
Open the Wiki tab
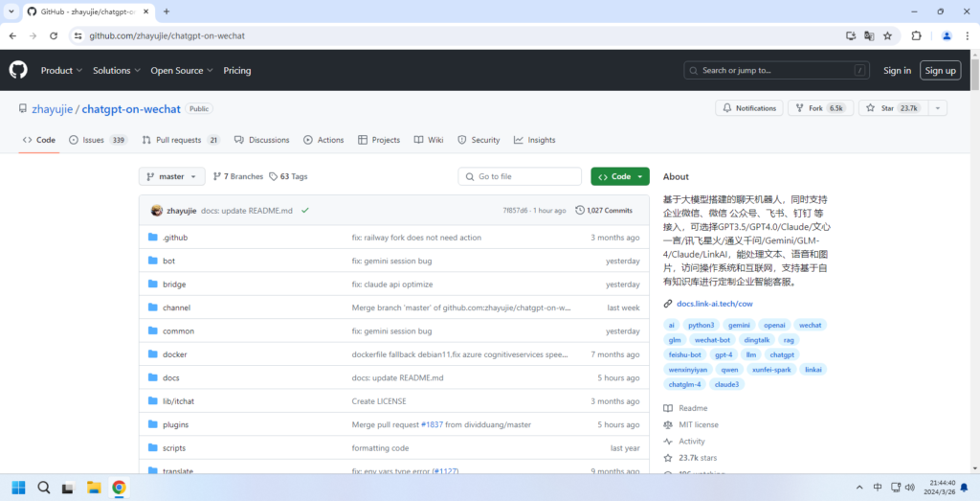(x=429, y=140)
